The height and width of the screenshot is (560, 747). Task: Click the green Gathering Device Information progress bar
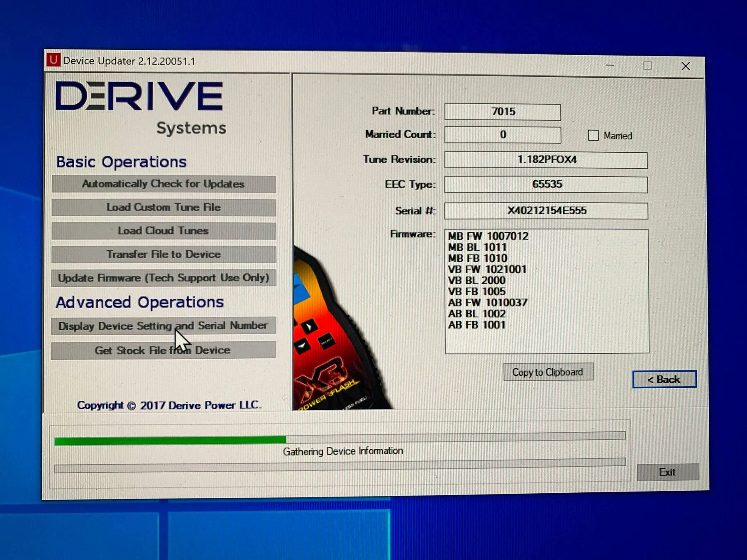(340, 438)
